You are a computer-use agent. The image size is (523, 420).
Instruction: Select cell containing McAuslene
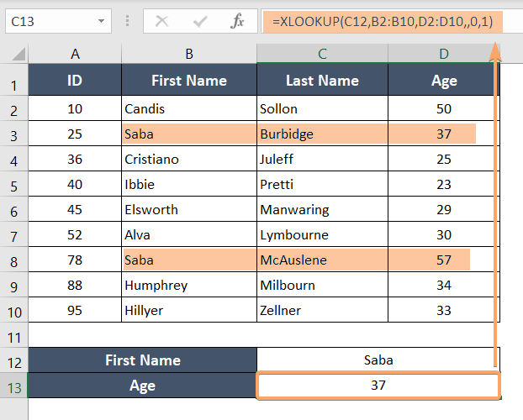point(322,260)
